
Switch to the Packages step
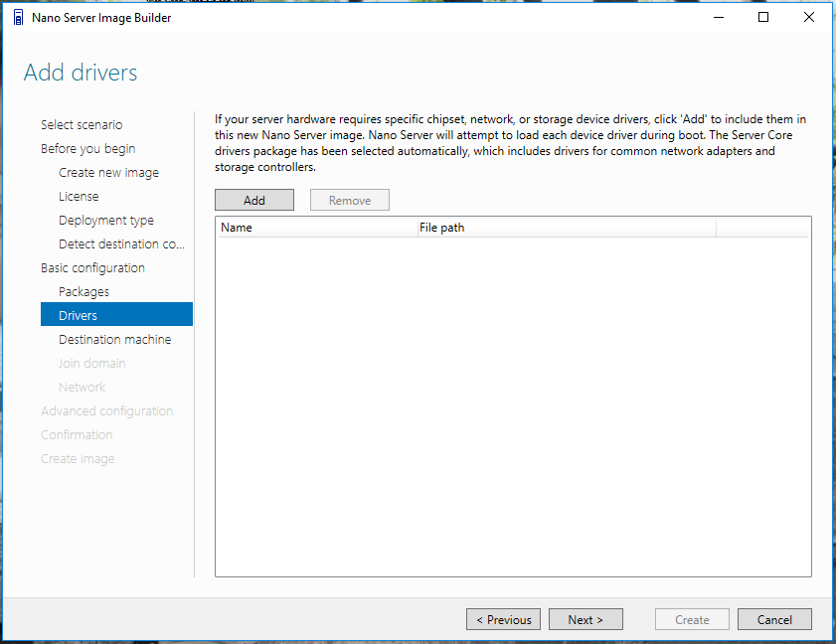pos(84,291)
